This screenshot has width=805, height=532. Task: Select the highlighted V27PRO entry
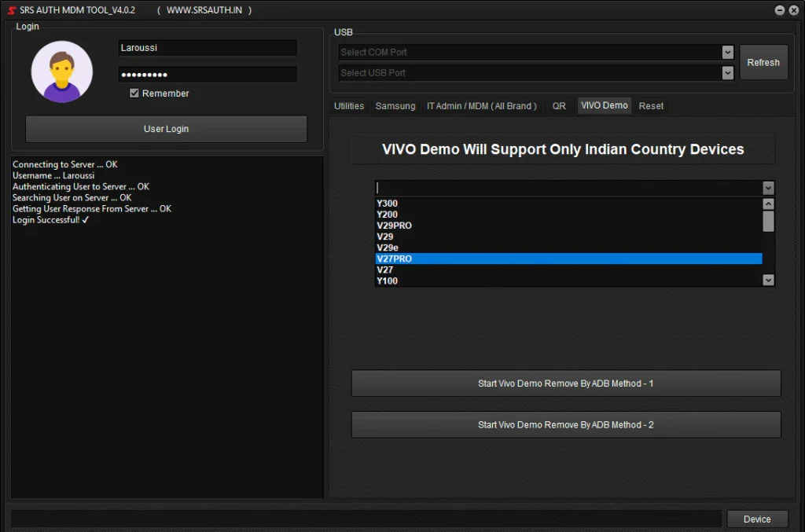pos(569,259)
